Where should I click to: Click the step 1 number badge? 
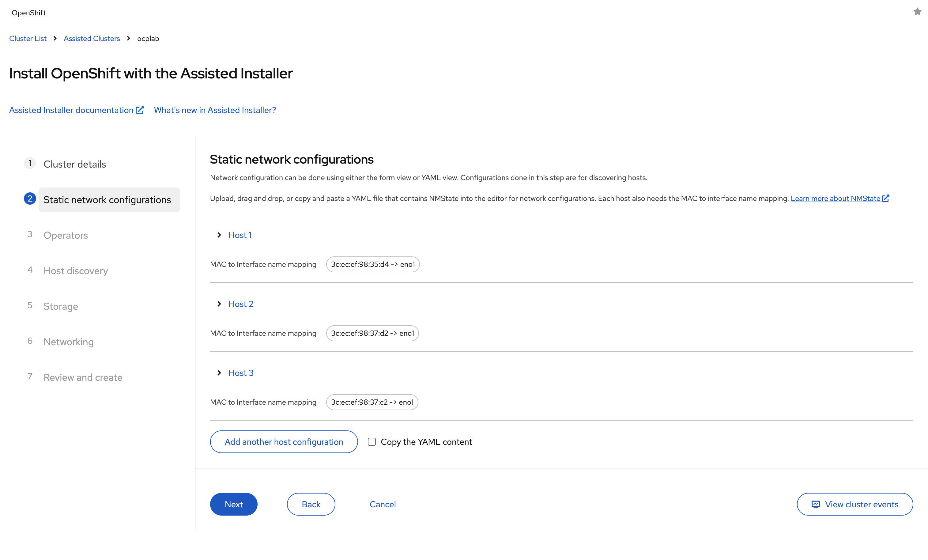tap(30, 164)
